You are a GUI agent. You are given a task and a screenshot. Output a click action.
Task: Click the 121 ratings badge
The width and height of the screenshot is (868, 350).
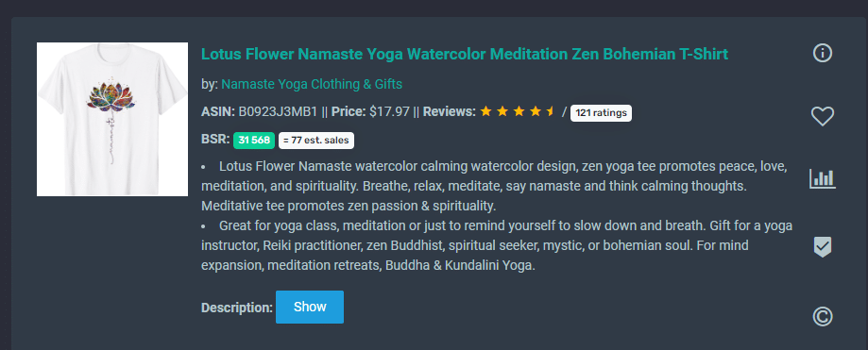(601, 113)
